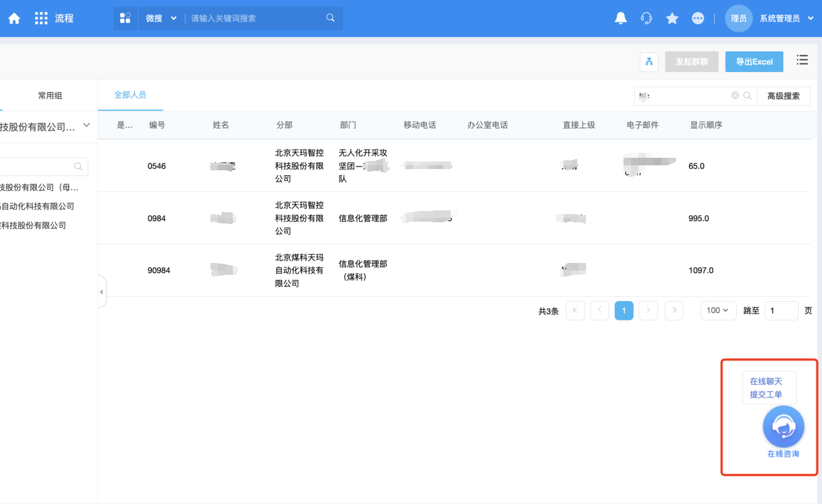Go to the next page arrow
Viewport: 822px width, 504px height.
[x=649, y=311]
